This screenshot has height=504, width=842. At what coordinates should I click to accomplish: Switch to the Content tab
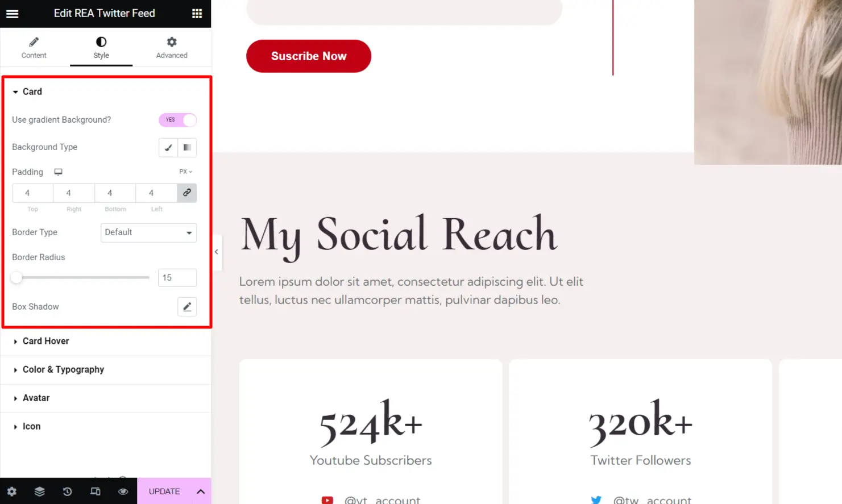34,48
